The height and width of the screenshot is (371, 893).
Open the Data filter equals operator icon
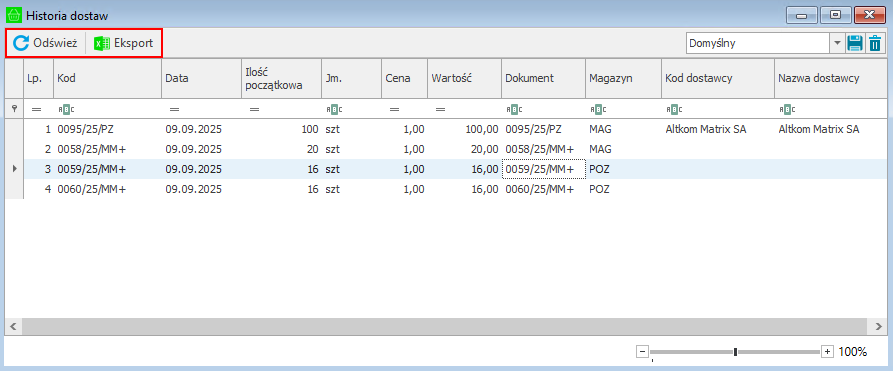tap(174, 109)
